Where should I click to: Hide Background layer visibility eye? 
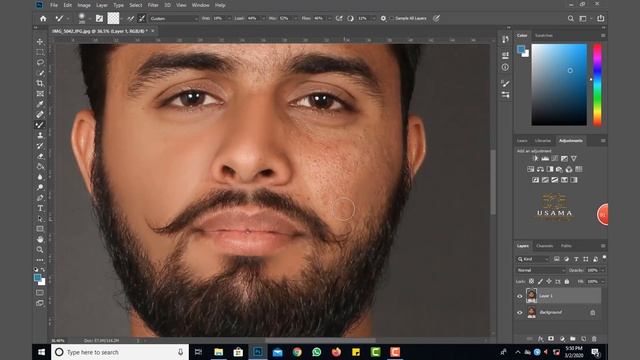520,313
